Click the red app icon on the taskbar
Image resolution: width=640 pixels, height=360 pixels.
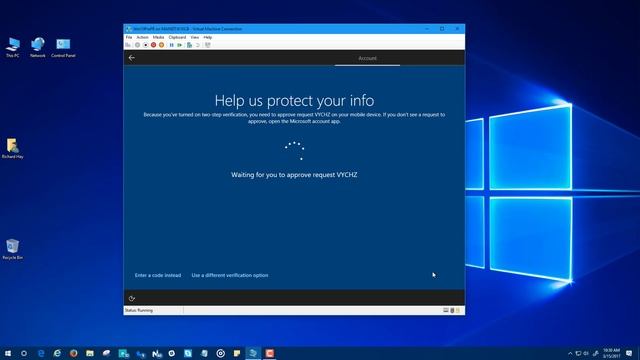(x=269, y=353)
